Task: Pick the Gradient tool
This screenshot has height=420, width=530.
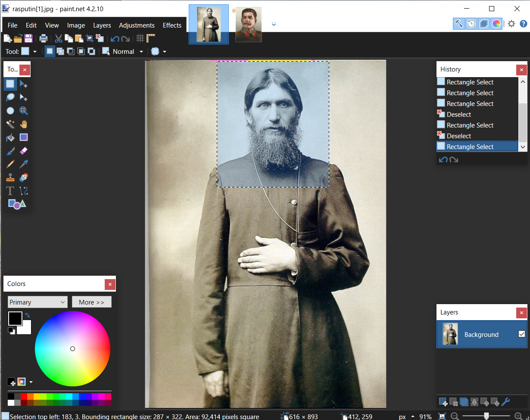Action: [24, 137]
